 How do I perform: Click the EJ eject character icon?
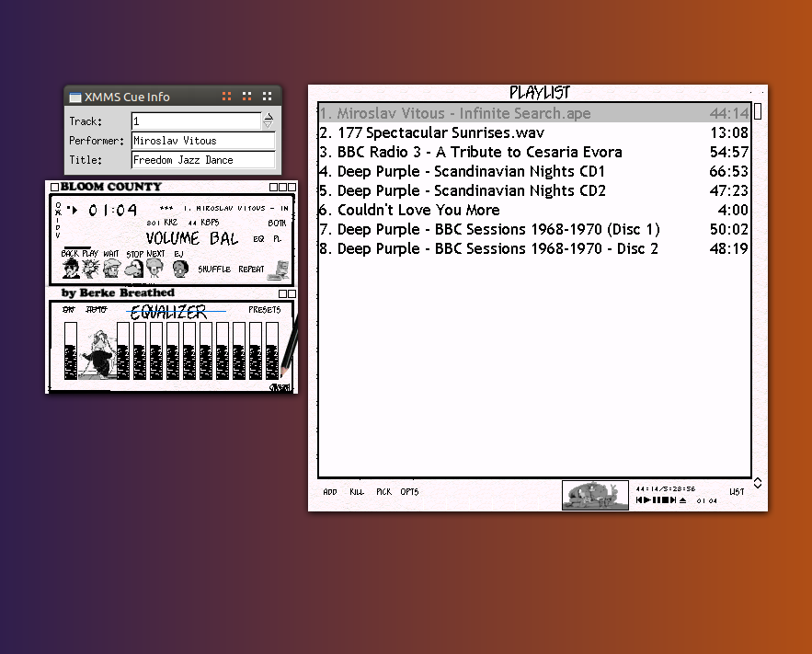point(180,268)
